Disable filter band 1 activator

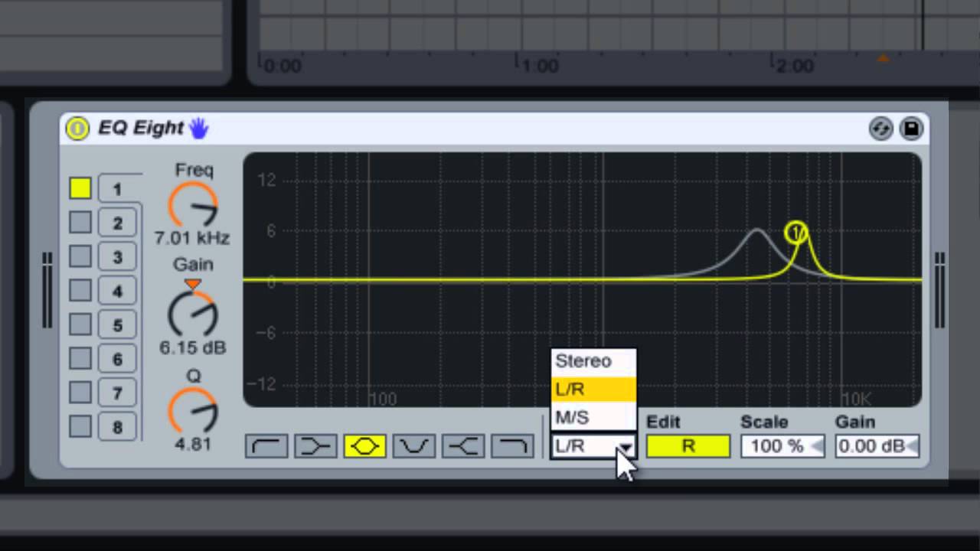pos(80,188)
